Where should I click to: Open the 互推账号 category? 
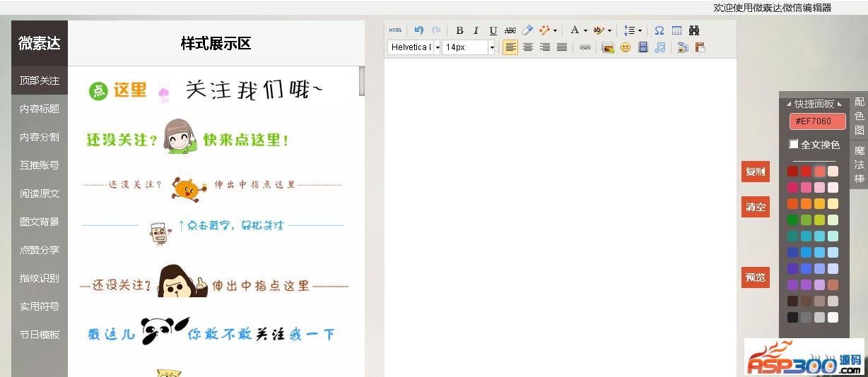coord(40,165)
